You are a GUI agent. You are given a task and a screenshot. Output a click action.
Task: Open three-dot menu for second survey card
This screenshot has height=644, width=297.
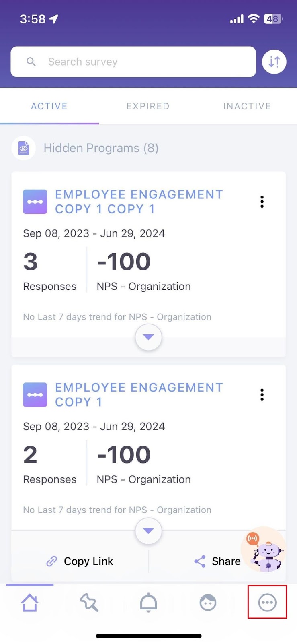point(262,395)
